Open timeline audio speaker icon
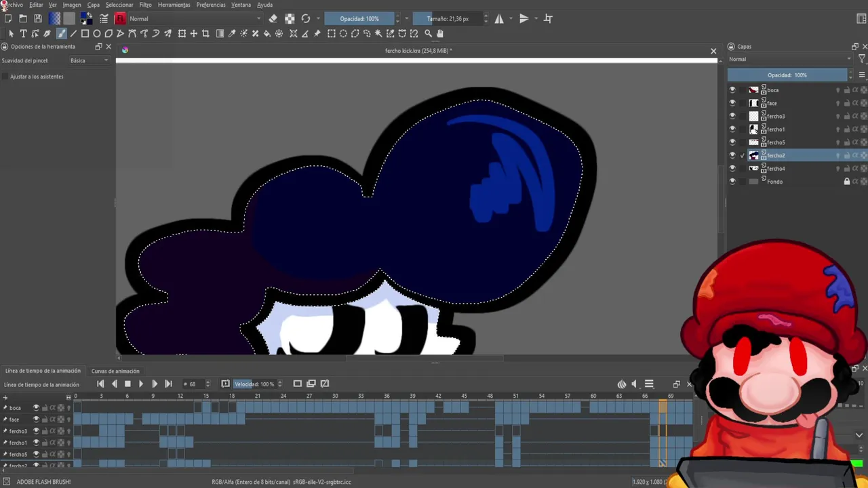The width and height of the screenshot is (868, 488). tap(634, 384)
